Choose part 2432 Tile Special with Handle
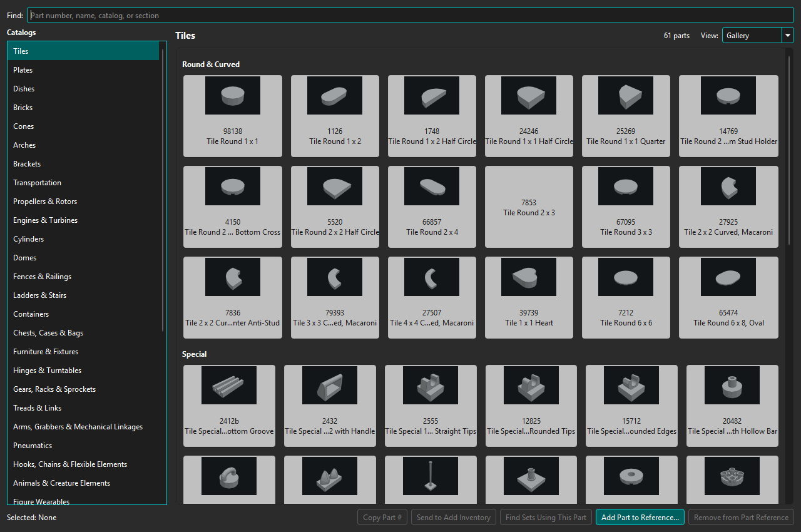 (x=330, y=406)
